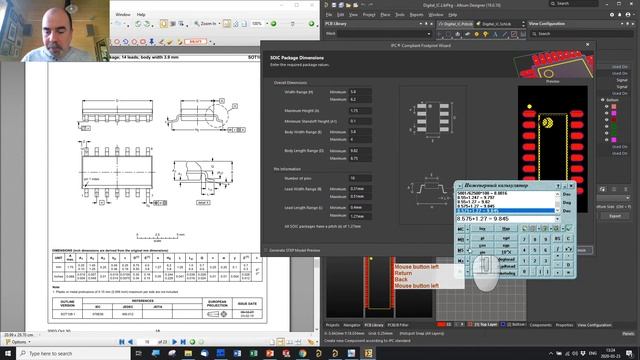Click the green previous-view arrow in PDF viewer
Screen dimensions: 640x360
coord(192,342)
